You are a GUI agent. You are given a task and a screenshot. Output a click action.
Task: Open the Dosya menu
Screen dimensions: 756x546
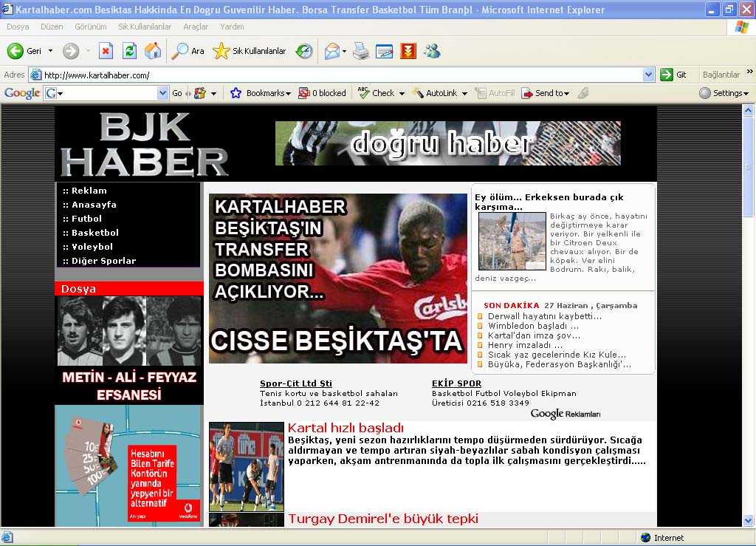tap(18, 27)
